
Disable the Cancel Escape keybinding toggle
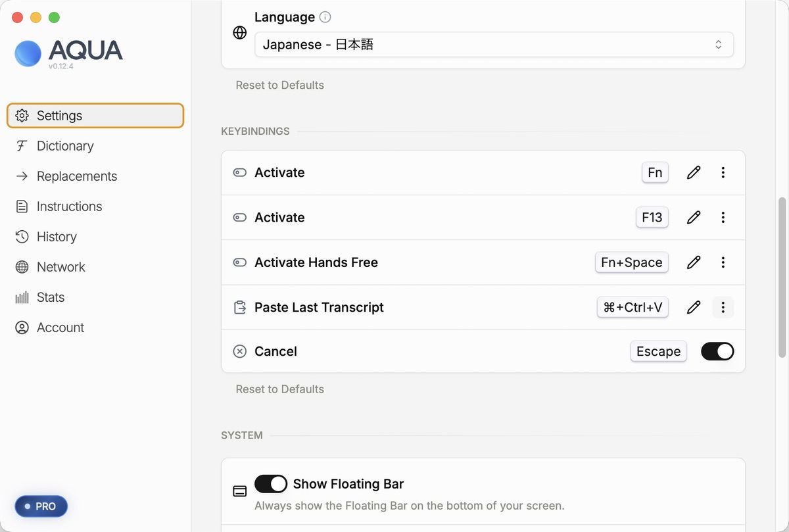(717, 351)
